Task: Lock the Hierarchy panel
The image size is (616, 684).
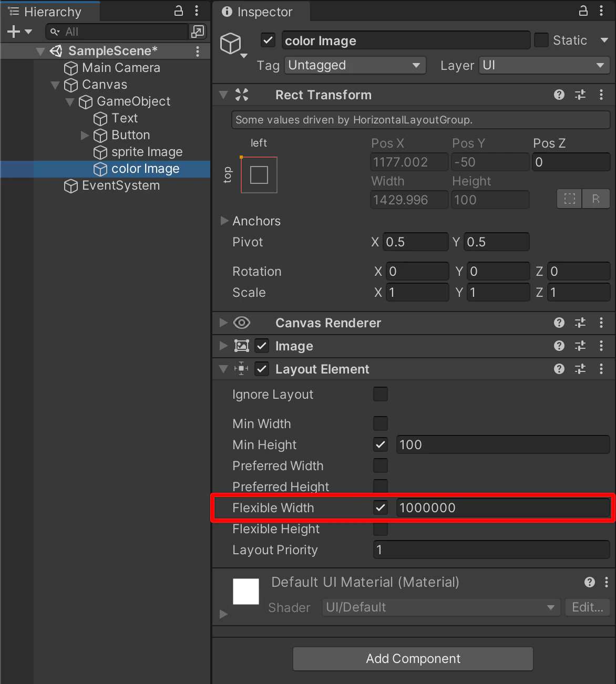Action: [x=179, y=11]
